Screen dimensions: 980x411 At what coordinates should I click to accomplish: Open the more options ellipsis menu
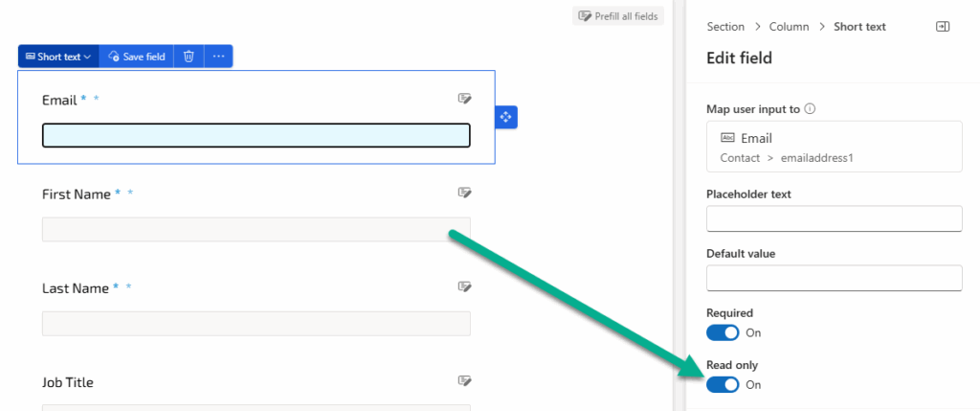218,57
